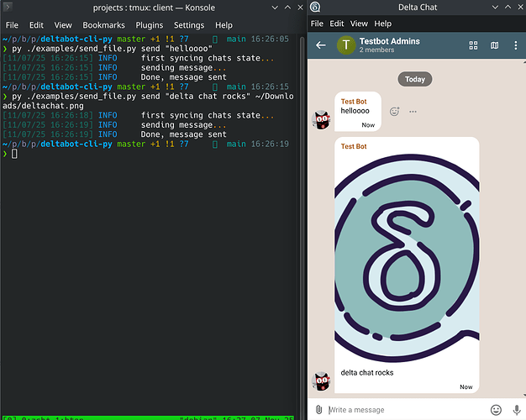Add a reaction to the 'helloooo' message
Image resolution: width=526 pixels, height=420 pixels.
pos(394,112)
